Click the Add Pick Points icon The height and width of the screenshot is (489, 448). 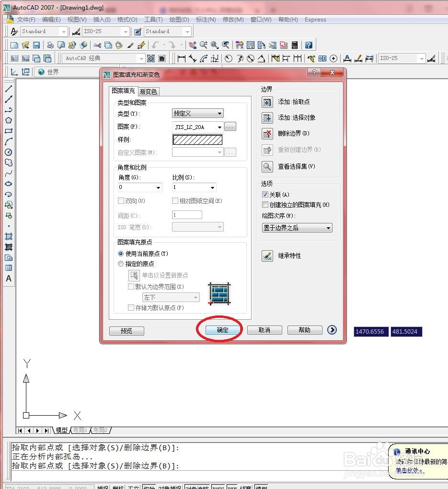click(267, 102)
